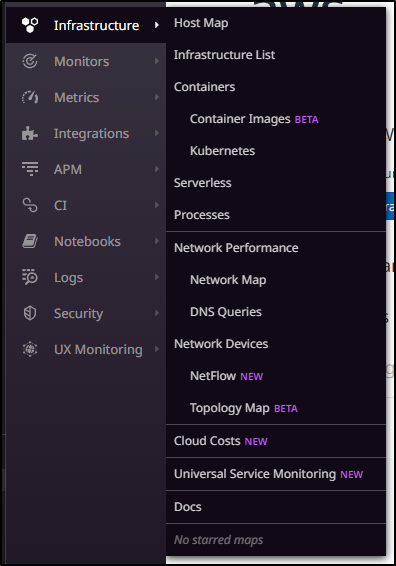396x566 pixels.
Task: Open the Integrations menu label
Action: 91,134
